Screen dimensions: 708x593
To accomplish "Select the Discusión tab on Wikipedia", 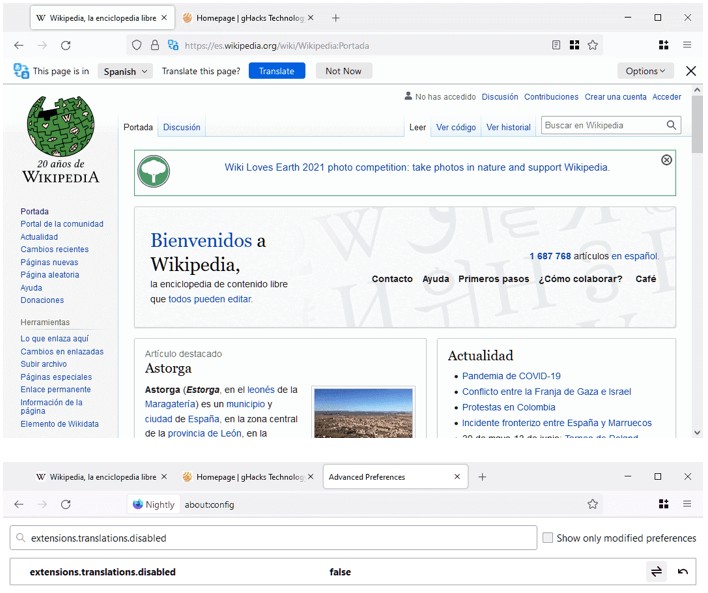I will 182,127.
